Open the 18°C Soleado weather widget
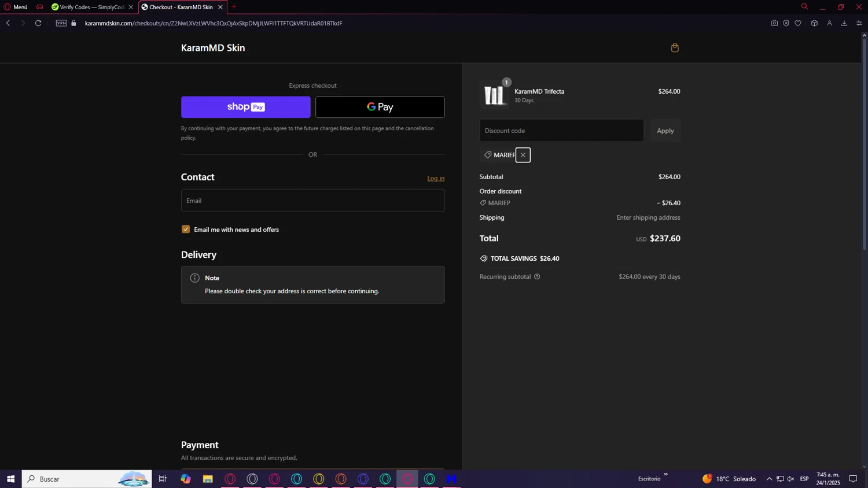 [x=729, y=479]
